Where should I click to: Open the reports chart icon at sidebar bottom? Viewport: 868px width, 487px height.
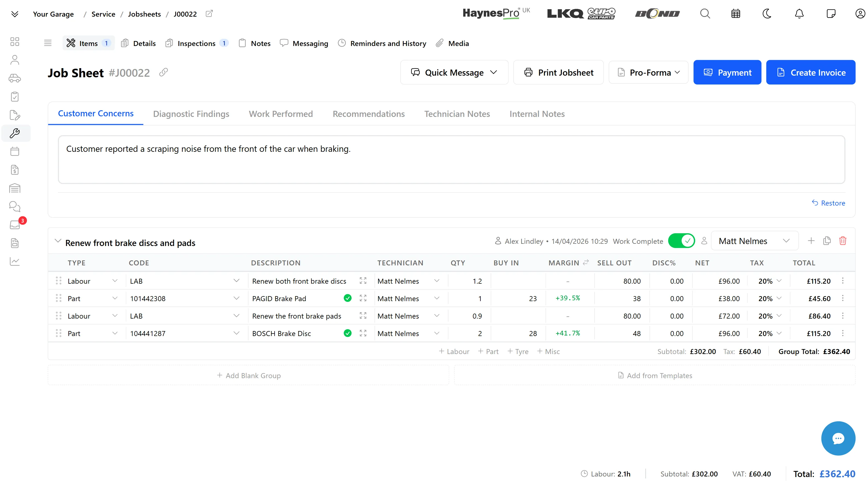click(15, 262)
